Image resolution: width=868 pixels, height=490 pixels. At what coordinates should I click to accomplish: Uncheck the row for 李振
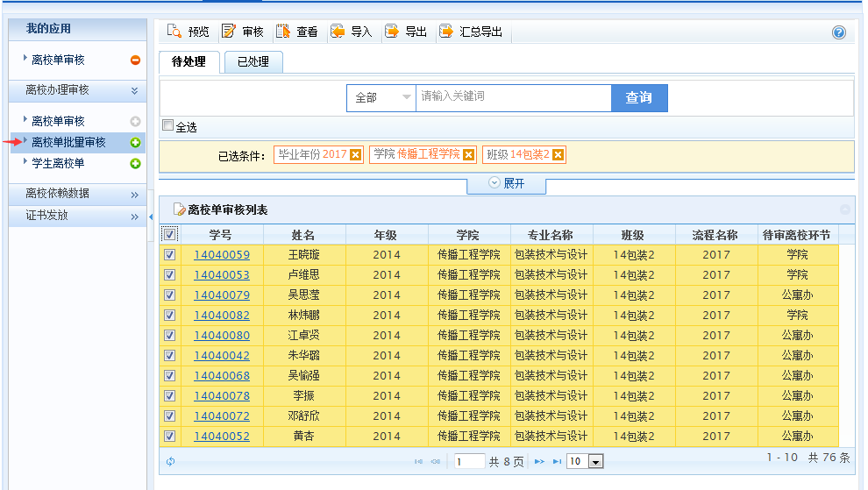[169, 396]
